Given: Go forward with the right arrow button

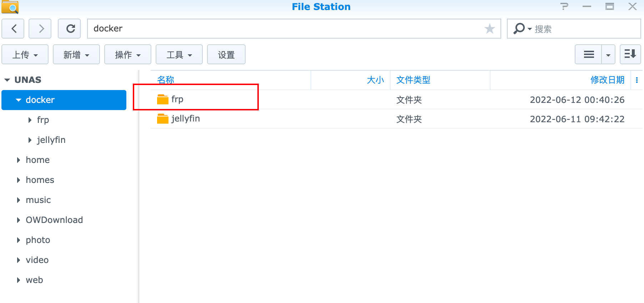Looking at the screenshot, I should point(40,29).
